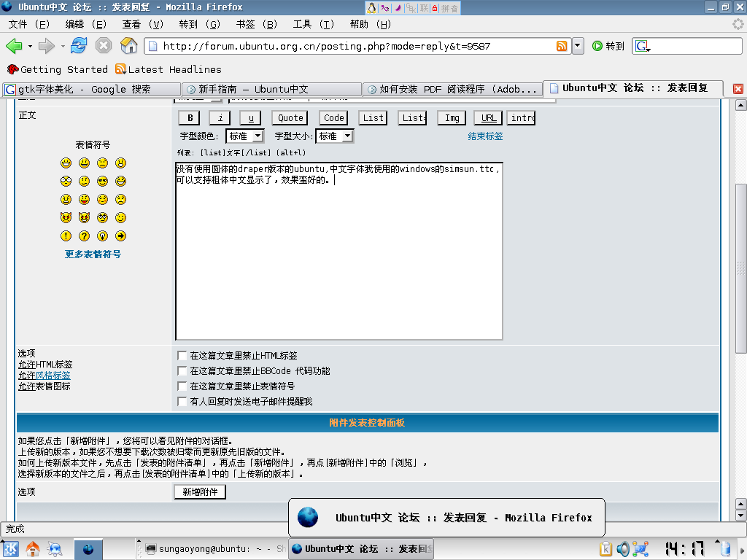Open the back button history dropdown arrow
This screenshot has width=747, height=560.
[30, 46]
